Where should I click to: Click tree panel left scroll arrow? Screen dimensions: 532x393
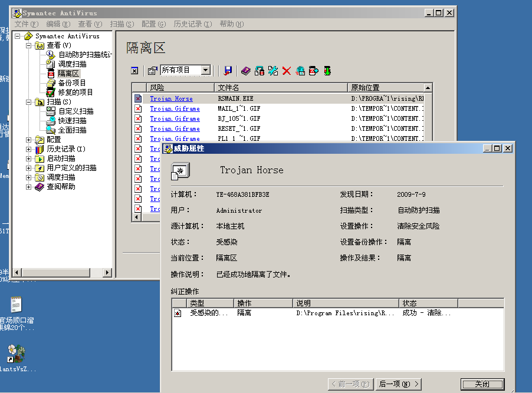[17, 272]
